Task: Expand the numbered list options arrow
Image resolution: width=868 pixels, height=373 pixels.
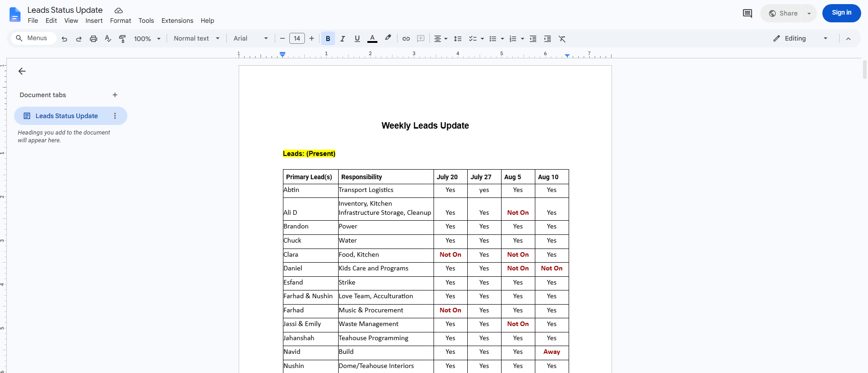Action: (523, 39)
